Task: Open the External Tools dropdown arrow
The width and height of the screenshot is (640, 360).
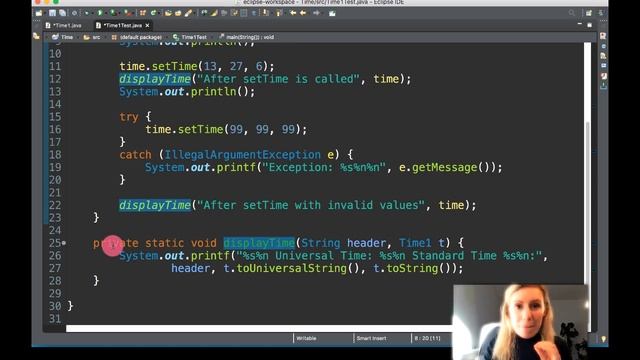Action: (x=133, y=13)
